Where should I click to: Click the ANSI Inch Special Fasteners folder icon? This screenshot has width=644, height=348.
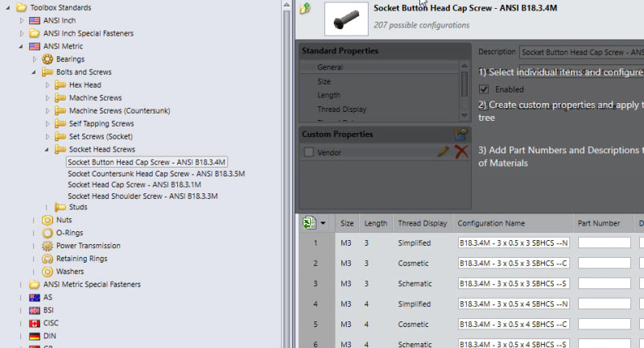[35, 33]
